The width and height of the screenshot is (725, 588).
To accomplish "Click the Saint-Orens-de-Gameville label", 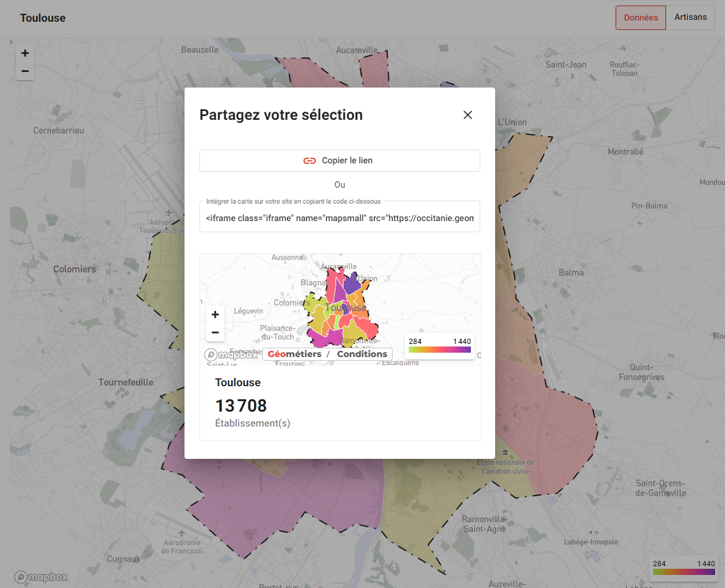I will 660,488.
